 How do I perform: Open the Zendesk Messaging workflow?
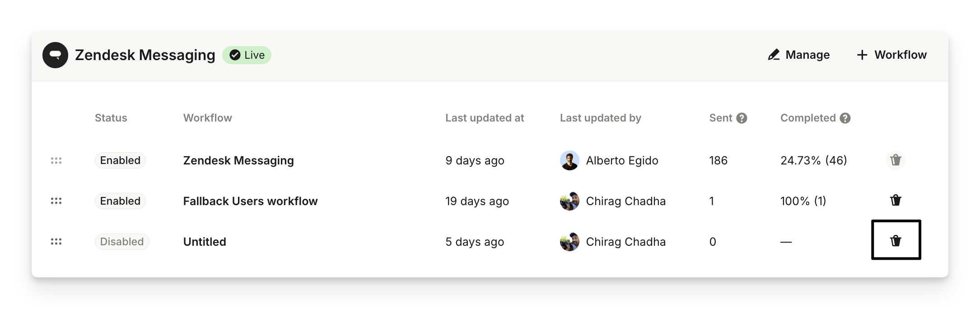tap(238, 160)
